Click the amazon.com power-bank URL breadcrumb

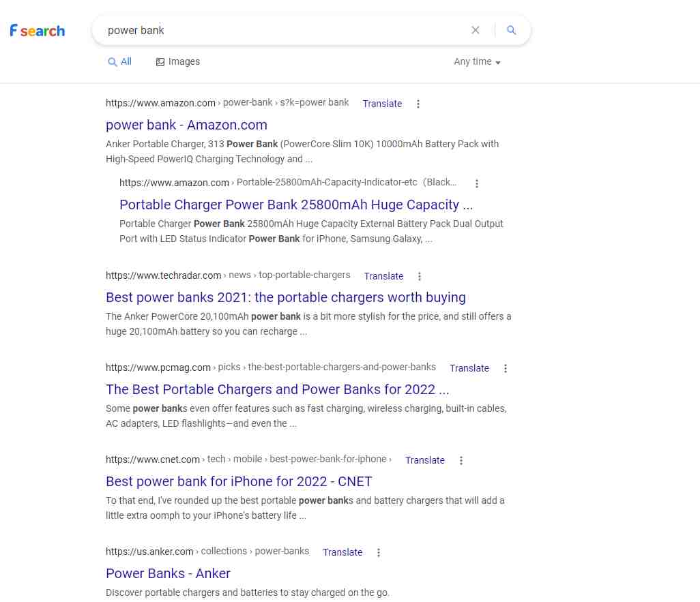click(227, 103)
